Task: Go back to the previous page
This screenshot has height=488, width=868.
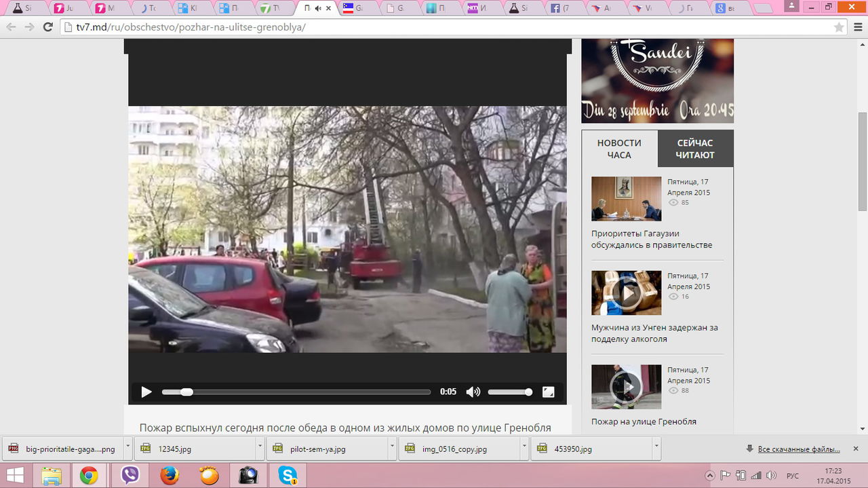Action: click(11, 27)
